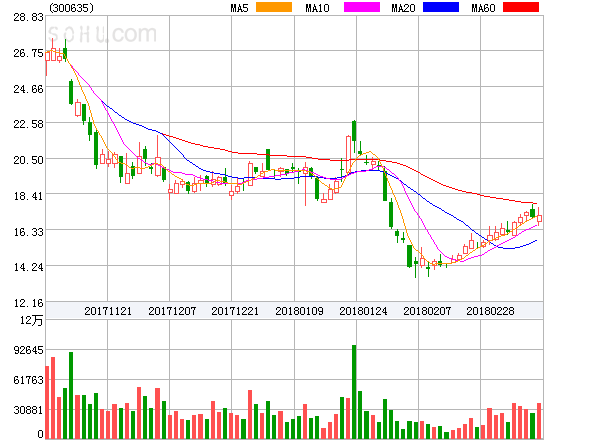
Task: Select the MA5 legend label
Action: [x=239, y=8]
